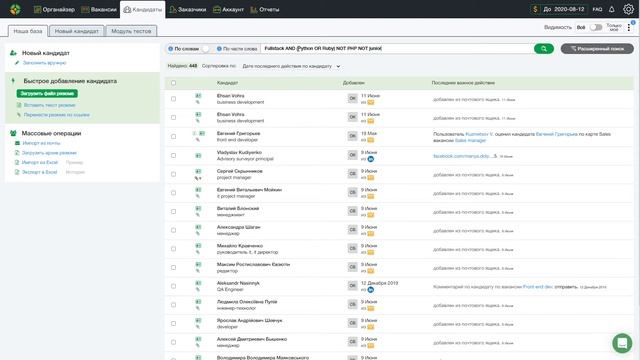Tick the checkbox for Виталий Блонский
Image resolution: width=640 pixels, height=360 pixels.
tap(173, 211)
